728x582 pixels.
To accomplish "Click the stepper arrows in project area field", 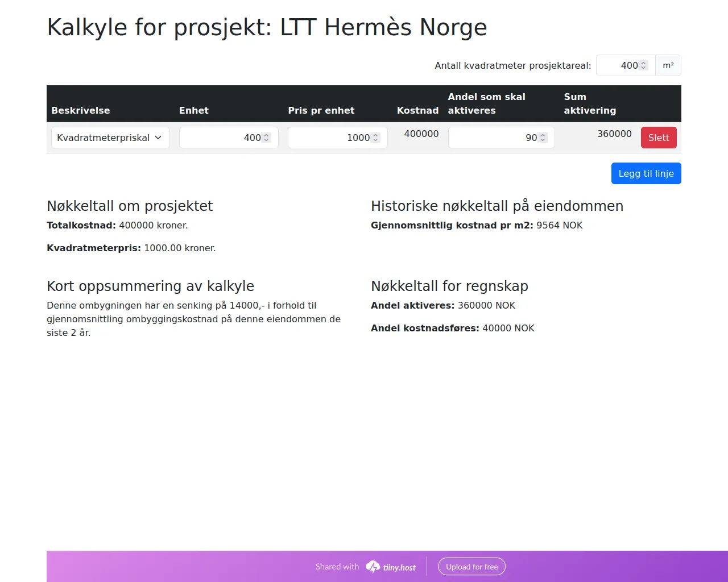I will [643, 65].
